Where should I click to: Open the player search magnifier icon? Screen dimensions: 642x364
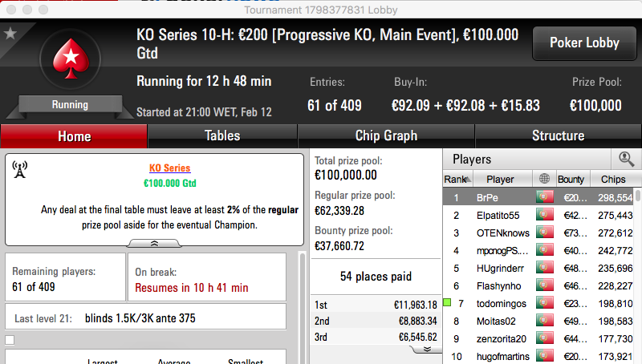(627, 159)
